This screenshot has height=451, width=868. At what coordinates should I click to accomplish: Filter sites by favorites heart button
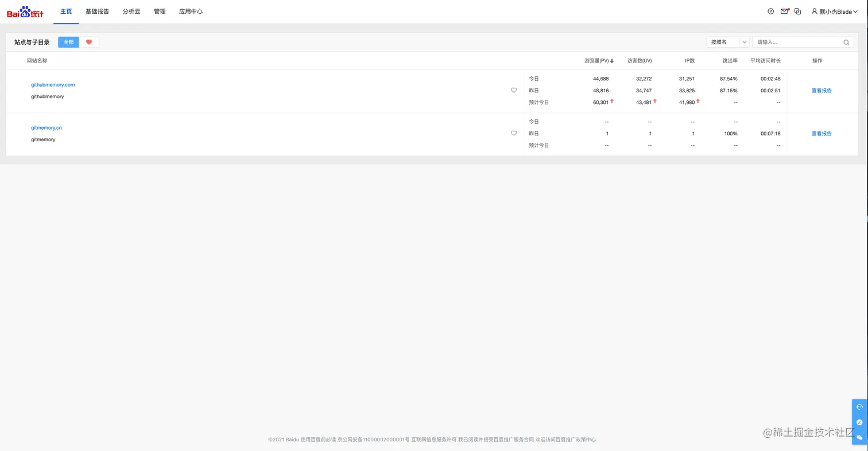point(89,42)
